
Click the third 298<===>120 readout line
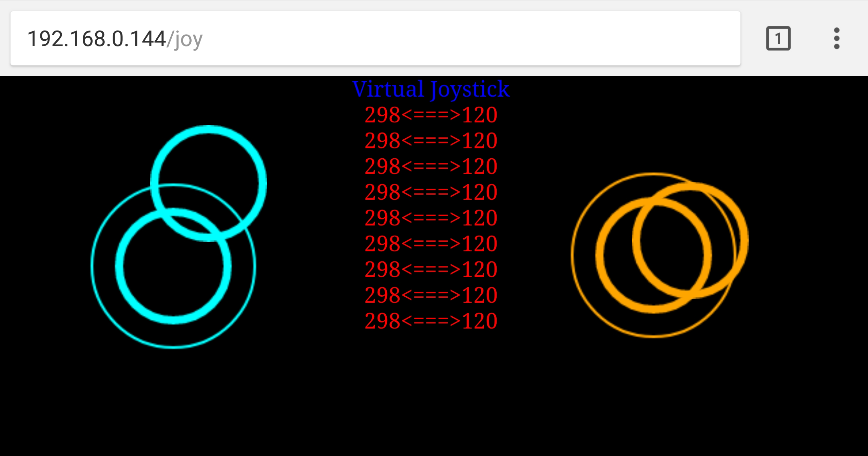(x=431, y=166)
